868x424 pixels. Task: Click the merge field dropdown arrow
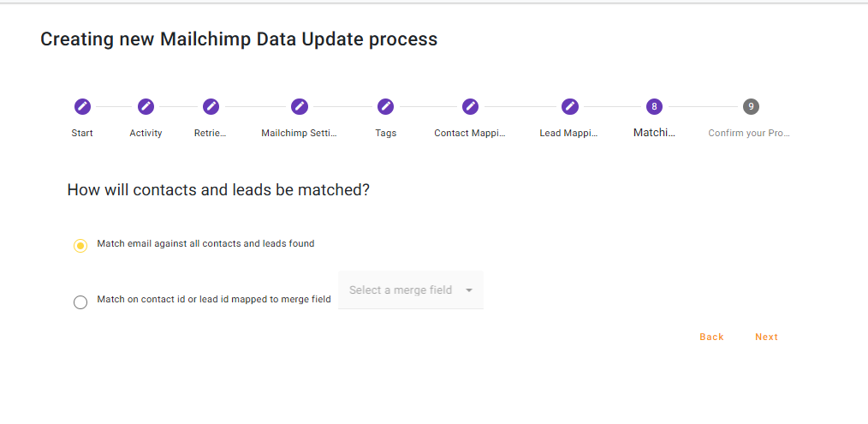coord(469,290)
